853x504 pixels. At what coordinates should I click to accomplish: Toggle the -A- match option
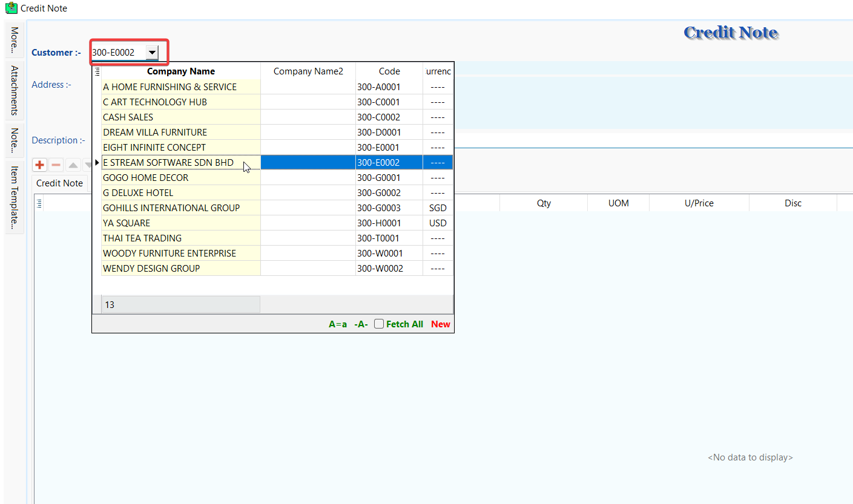pyautogui.click(x=361, y=324)
